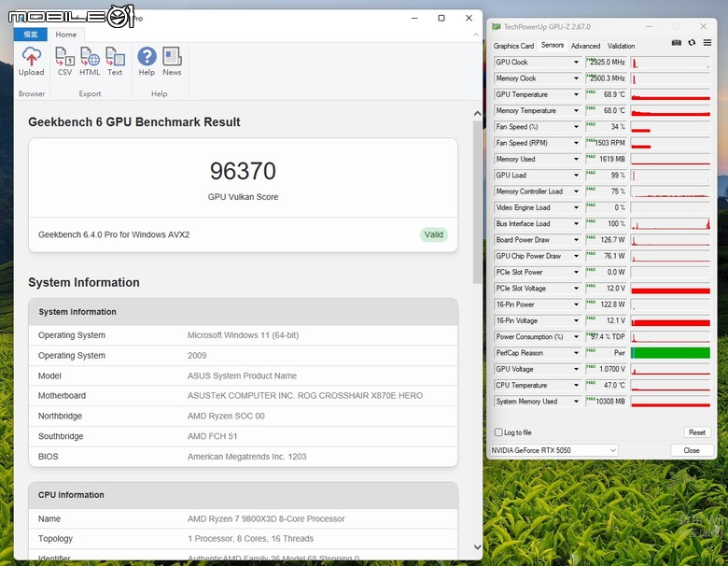Collapse the Geekbench ribbon with chevron

click(x=476, y=35)
